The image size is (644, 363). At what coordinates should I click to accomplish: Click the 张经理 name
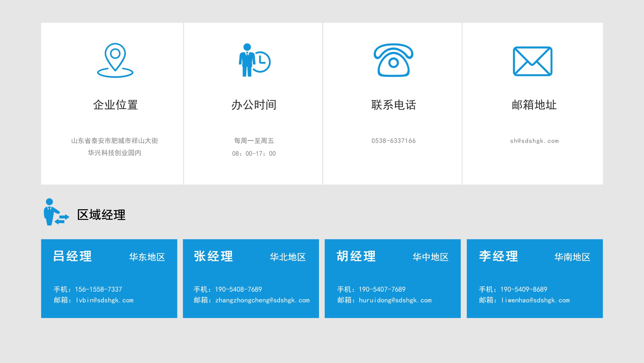(214, 256)
